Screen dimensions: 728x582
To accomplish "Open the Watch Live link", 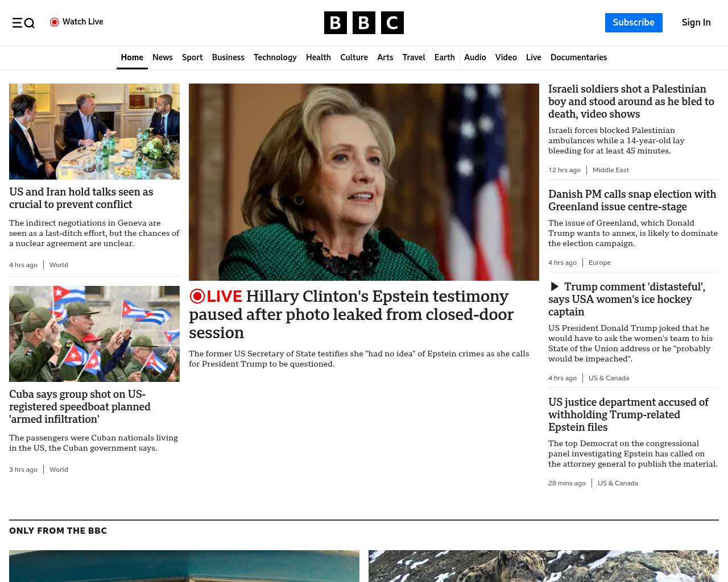I will click(x=77, y=22).
